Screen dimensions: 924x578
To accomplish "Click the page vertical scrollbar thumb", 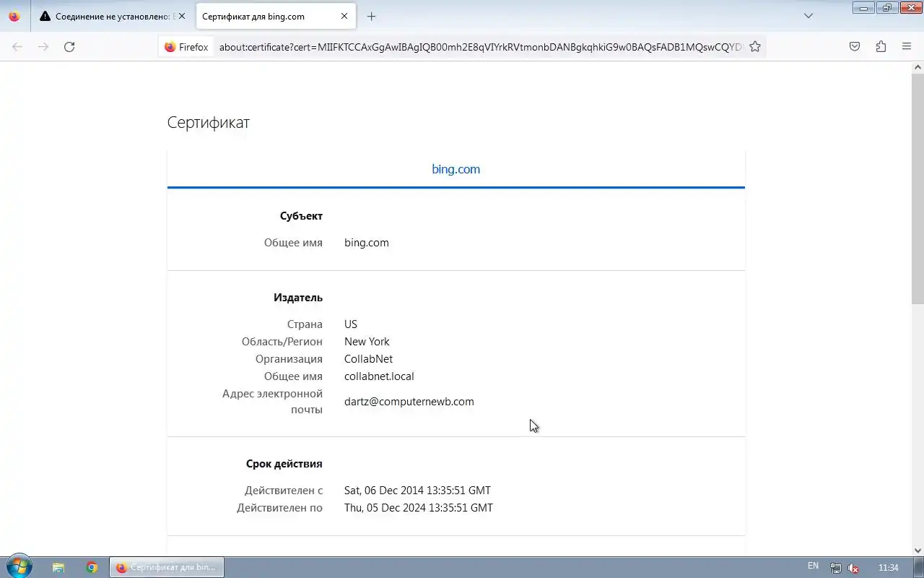I will (918, 188).
